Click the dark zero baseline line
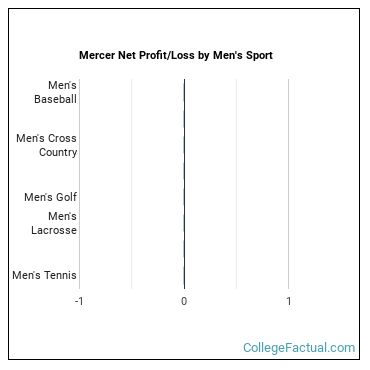 [184, 184]
